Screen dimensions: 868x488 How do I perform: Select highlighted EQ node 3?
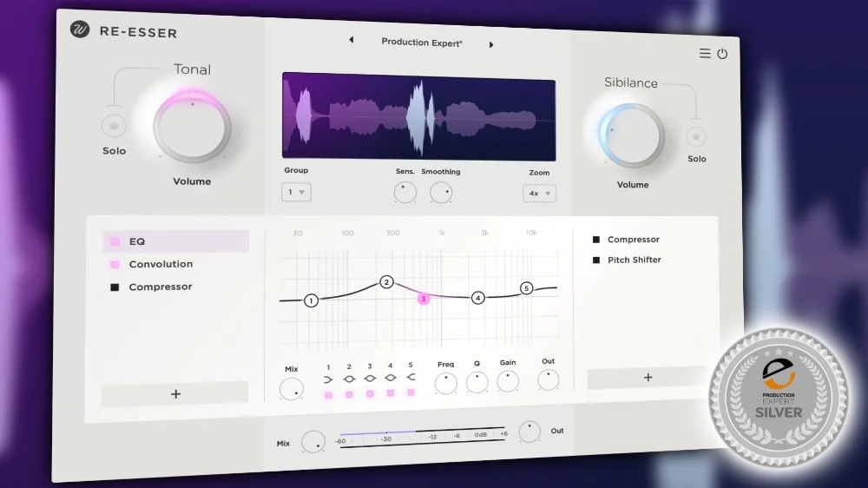click(x=424, y=299)
